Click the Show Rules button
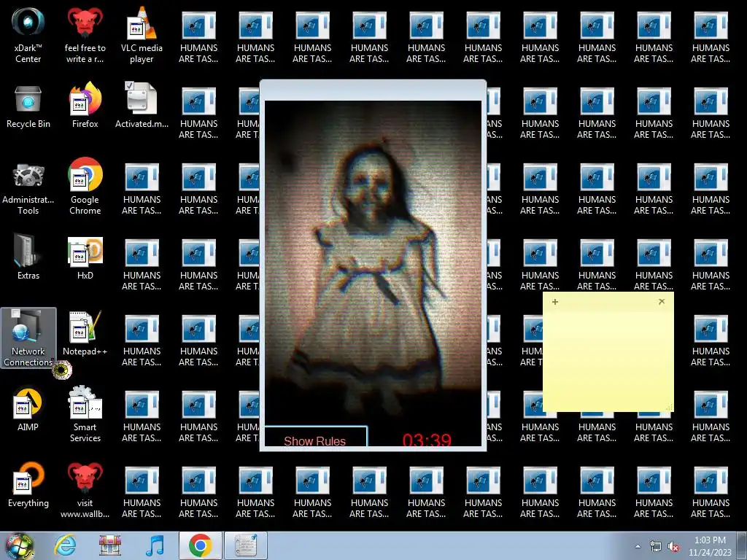The height and width of the screenshot is (560, 747). 316,437
